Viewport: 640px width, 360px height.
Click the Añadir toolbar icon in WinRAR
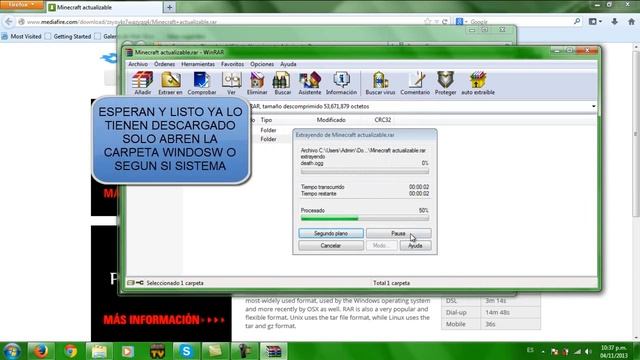142,83
